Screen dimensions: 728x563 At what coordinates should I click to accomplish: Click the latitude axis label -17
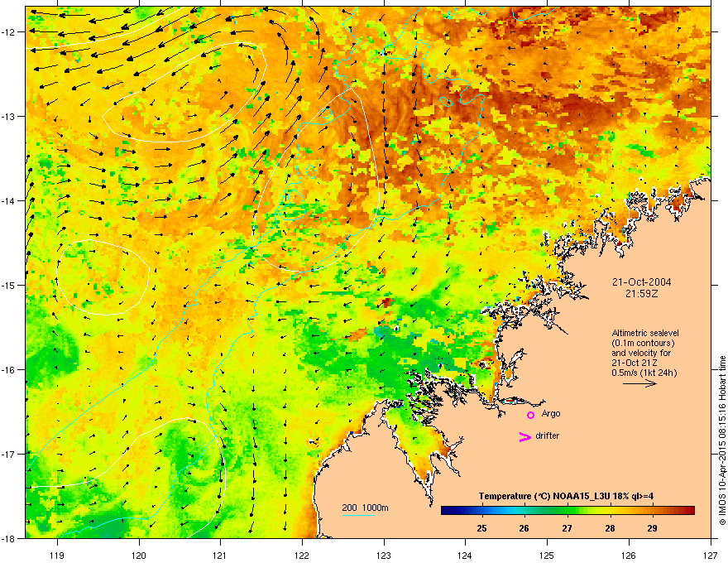(x=8, y=454)
